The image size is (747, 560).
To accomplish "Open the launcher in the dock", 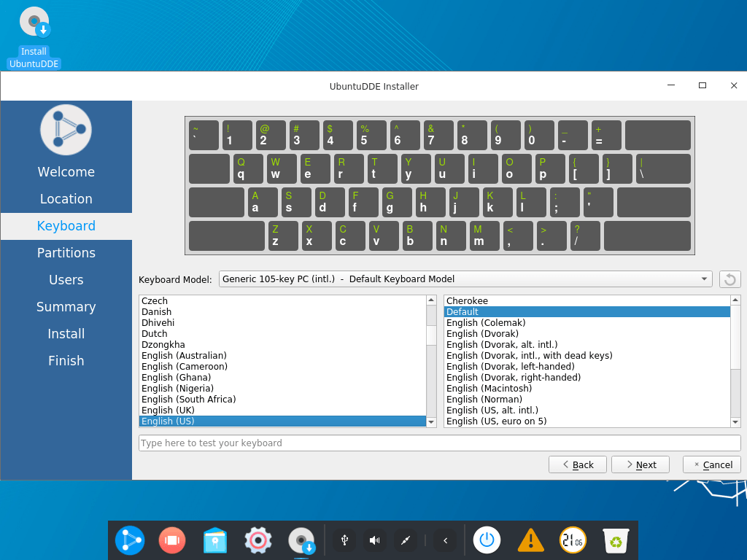I will click(x=130, y=540).
